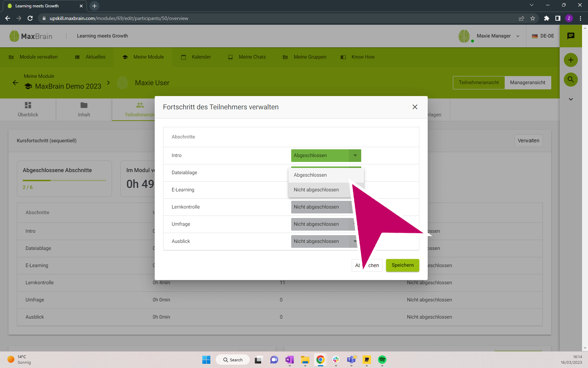Open Meine Gruppen navigation item
This screenshot has height=368, width=588.
click(304, 57)
